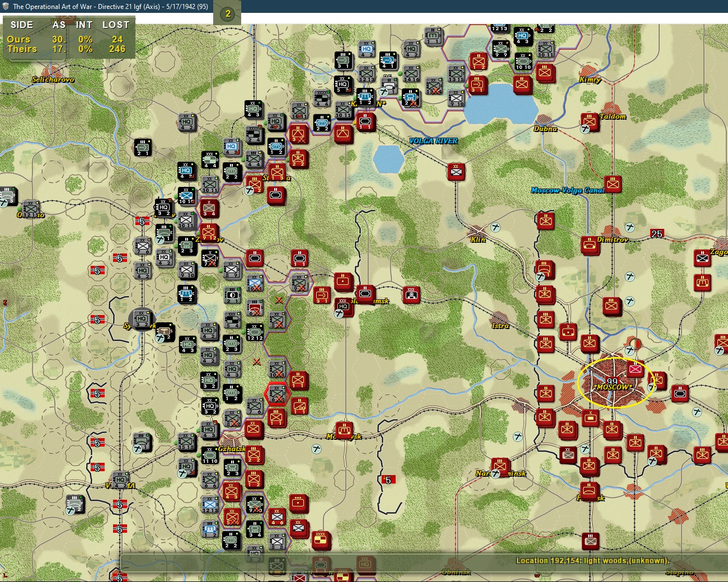728x582 pixels.
Task: Select the Soviet unit inside Moscow's yellow ellipse
Action: point(635,369)
